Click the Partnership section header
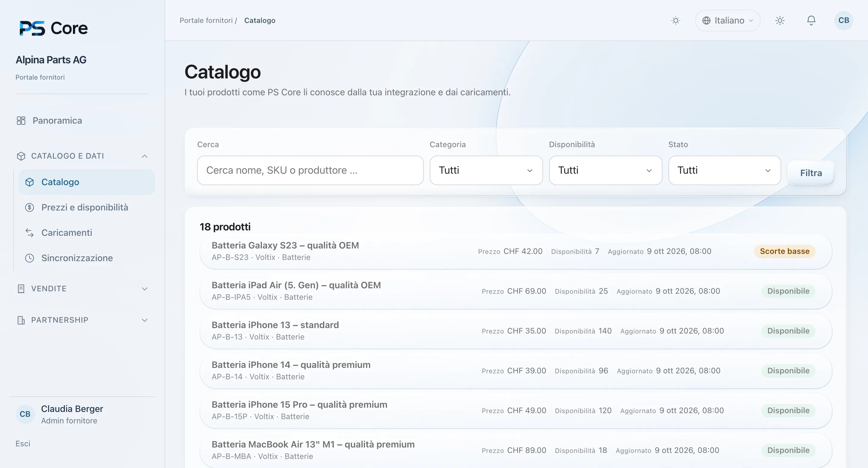 pos(83,320)
